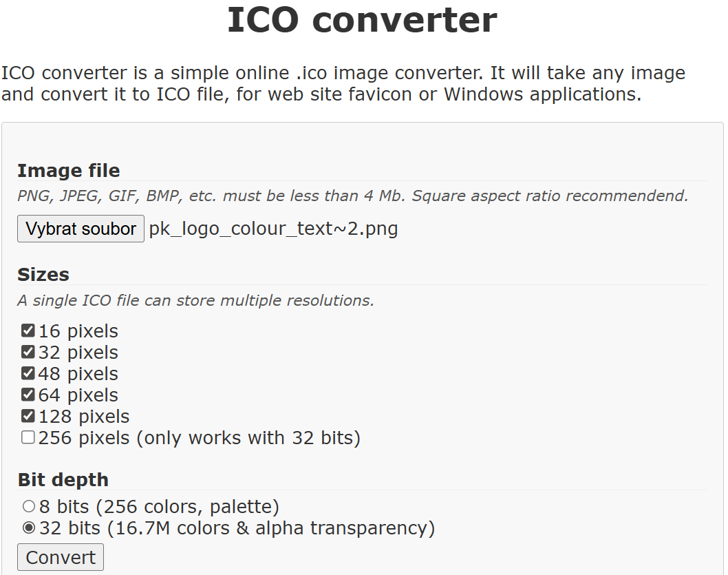Click the Convert button
This screenshot has width=728, height=575.
point(61,557)
